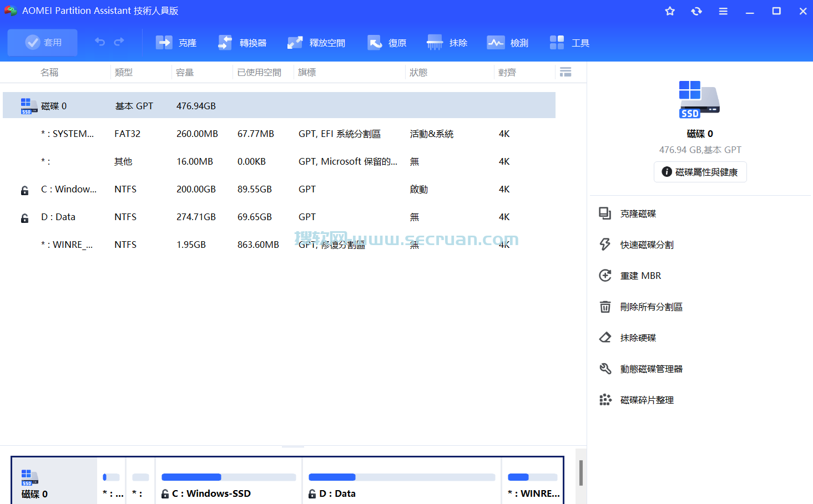Click the disk map vertical scrollbar
The height and width of the screenshot is (504, 813).
(x=581, y=473)
